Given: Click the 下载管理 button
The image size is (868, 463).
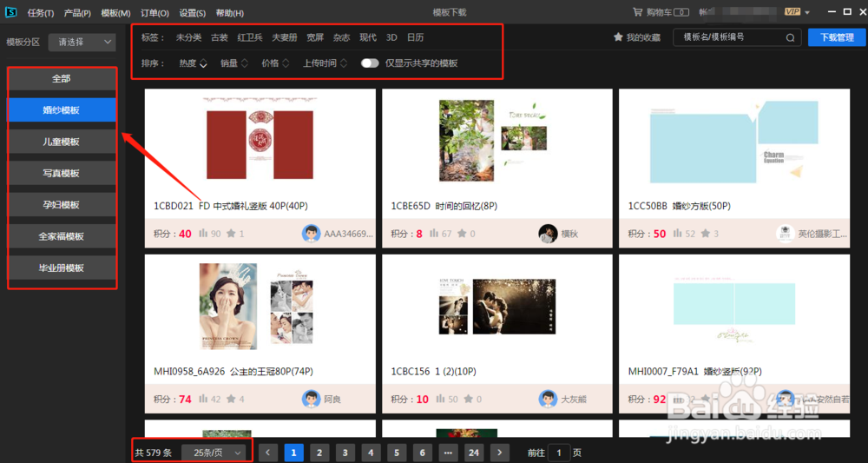Looking at the screenshot, I should point(837,37).
